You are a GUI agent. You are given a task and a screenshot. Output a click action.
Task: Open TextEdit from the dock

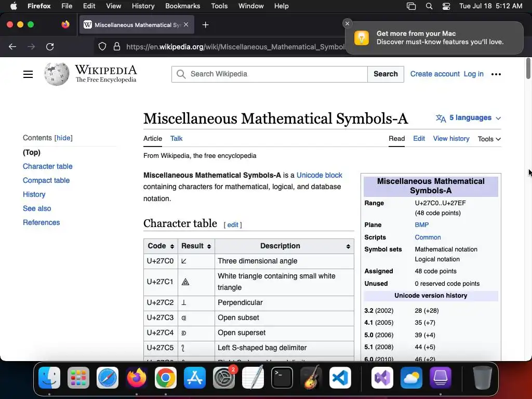253,378
